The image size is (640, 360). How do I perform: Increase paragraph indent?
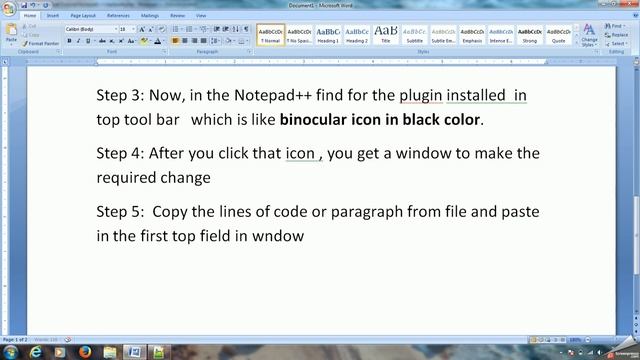[226, 29]
